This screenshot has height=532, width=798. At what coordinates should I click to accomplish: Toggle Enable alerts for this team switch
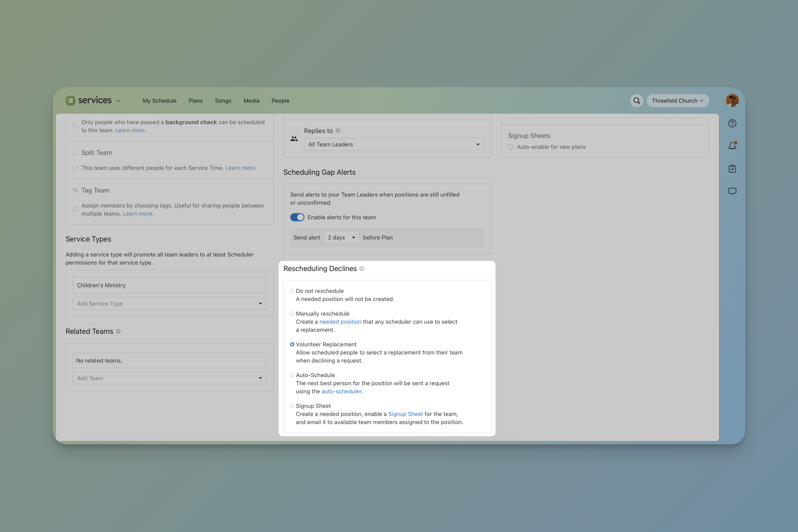tap(297, 217)
